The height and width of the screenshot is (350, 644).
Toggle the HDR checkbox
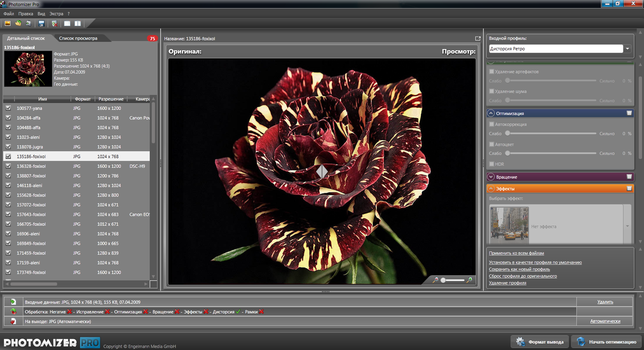click(x=491, y=164)
